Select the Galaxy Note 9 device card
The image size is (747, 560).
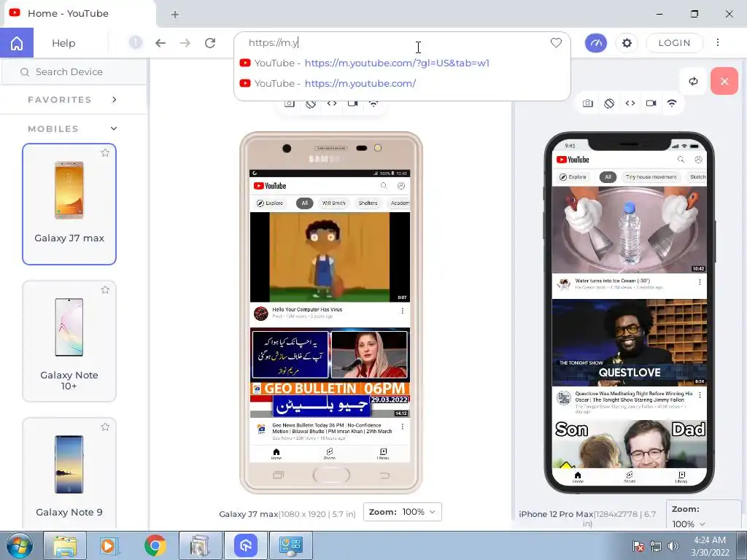tap(69, 474)
